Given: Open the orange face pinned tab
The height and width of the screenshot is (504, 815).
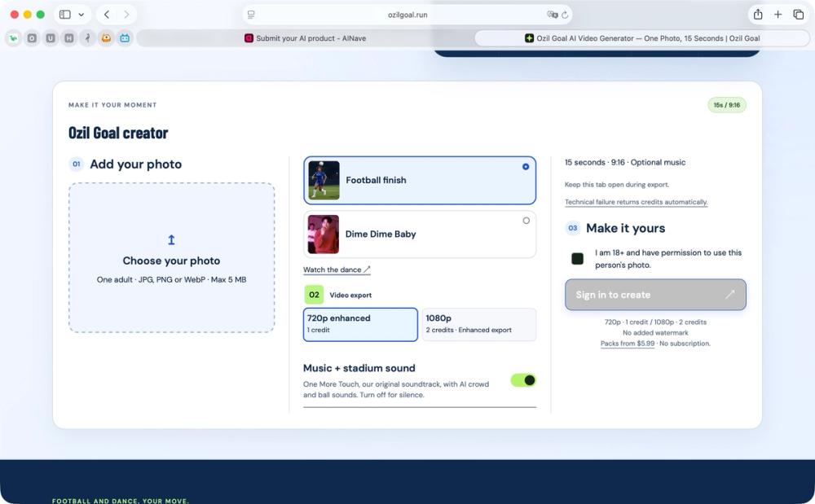Looking at the screenshot, I should [x=106, y=38].
